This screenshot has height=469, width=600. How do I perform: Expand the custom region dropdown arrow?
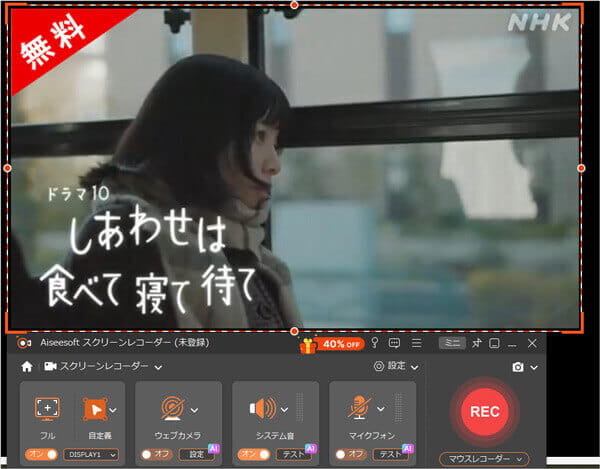coord(113,410)
